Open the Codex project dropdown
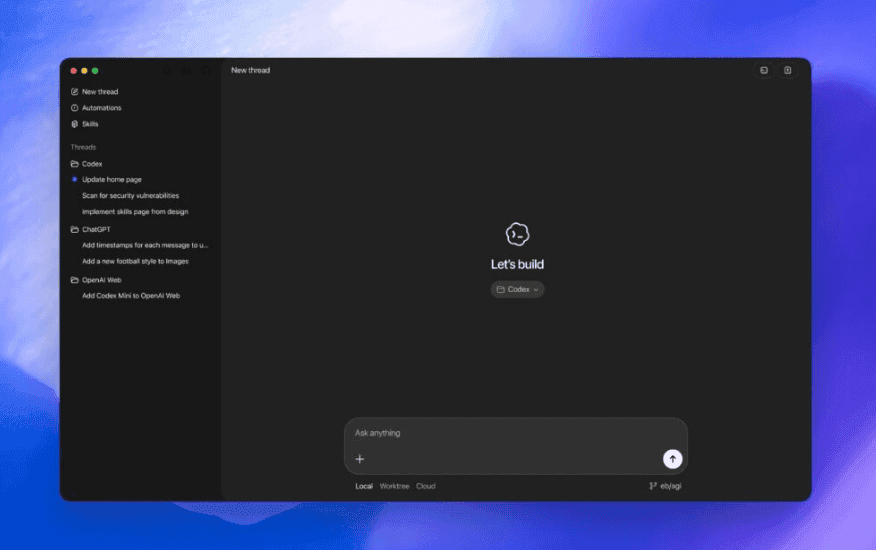 517,289
